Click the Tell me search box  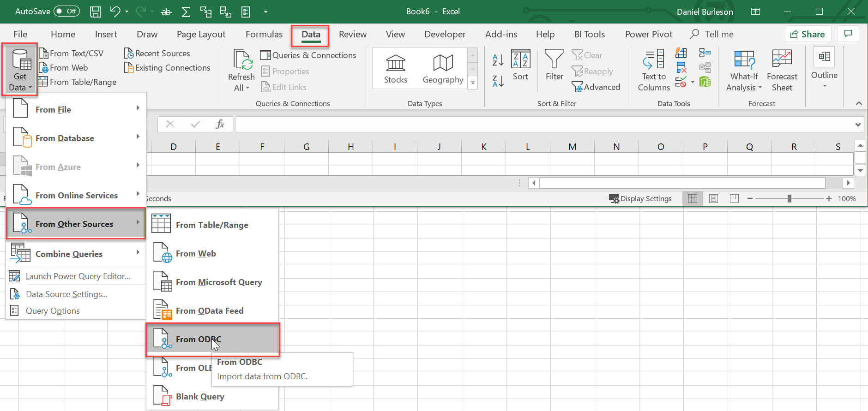click(x=712, y=34)
